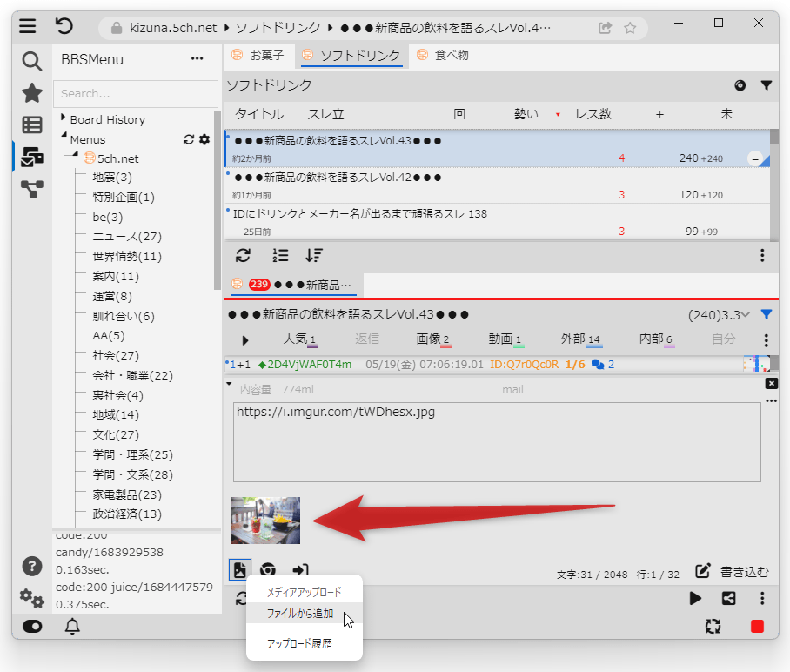Filter by 動画 1
Screen dimensions: 790x672
coord(505,339)
